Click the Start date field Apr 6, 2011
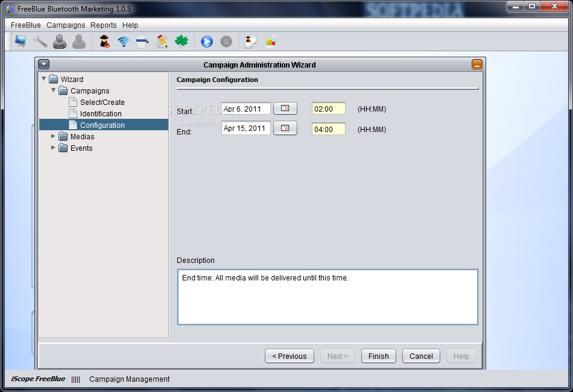This screenshot has height=392, width=573. pyautogui.click(x=246, y=109)
